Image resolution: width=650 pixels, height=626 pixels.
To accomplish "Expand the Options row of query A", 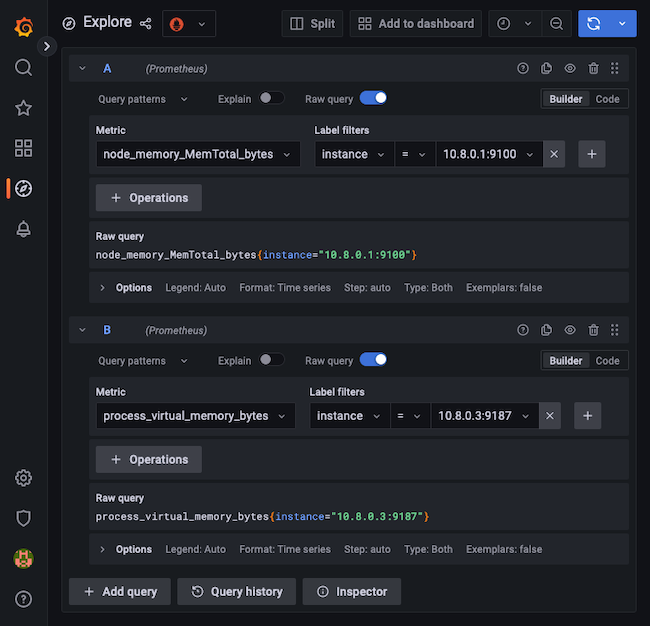I will [102, 287].
